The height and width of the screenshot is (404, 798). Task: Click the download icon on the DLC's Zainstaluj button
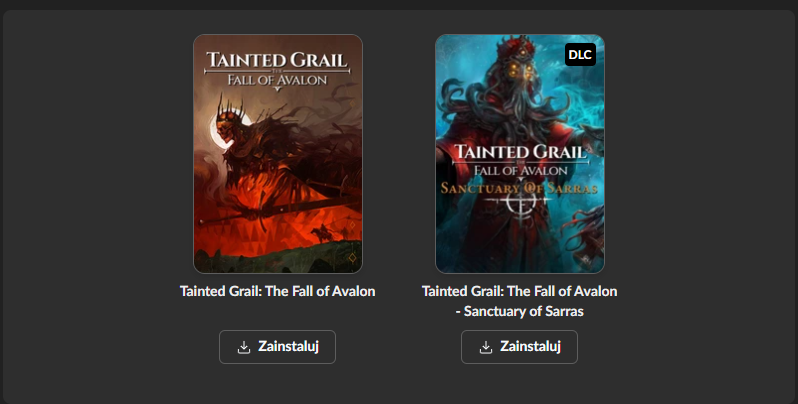[x=486, y=347]
